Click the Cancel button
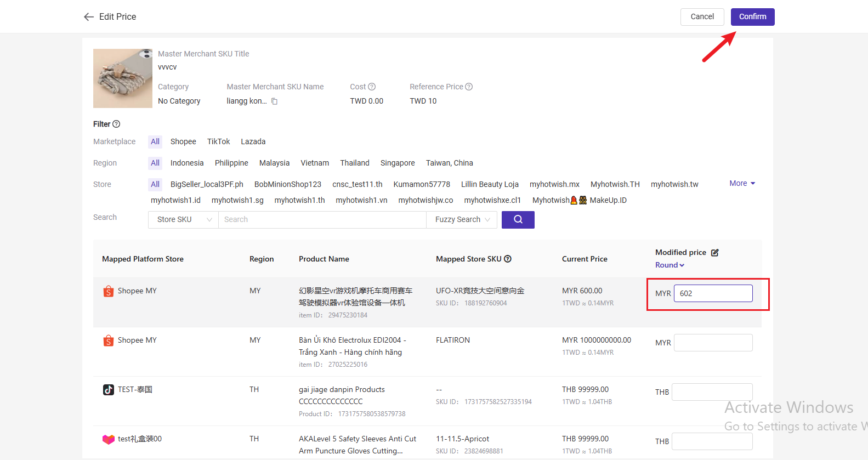 point(702,17)
